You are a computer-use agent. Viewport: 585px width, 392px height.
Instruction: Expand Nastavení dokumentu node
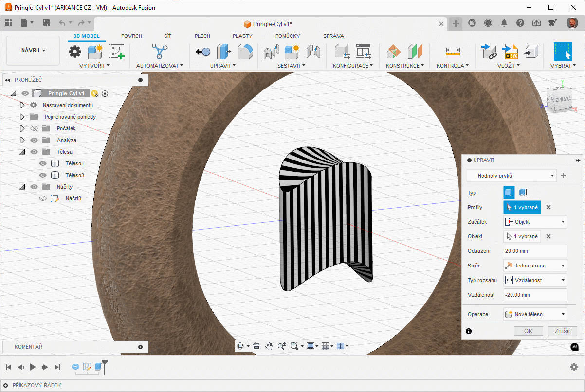(22, 105)
